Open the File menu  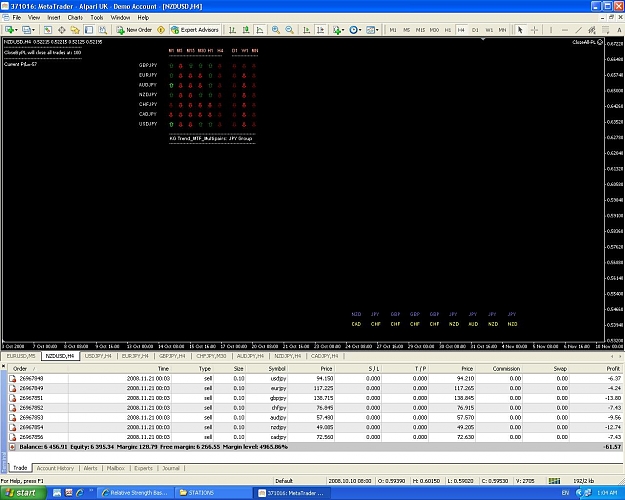(17, 18)
